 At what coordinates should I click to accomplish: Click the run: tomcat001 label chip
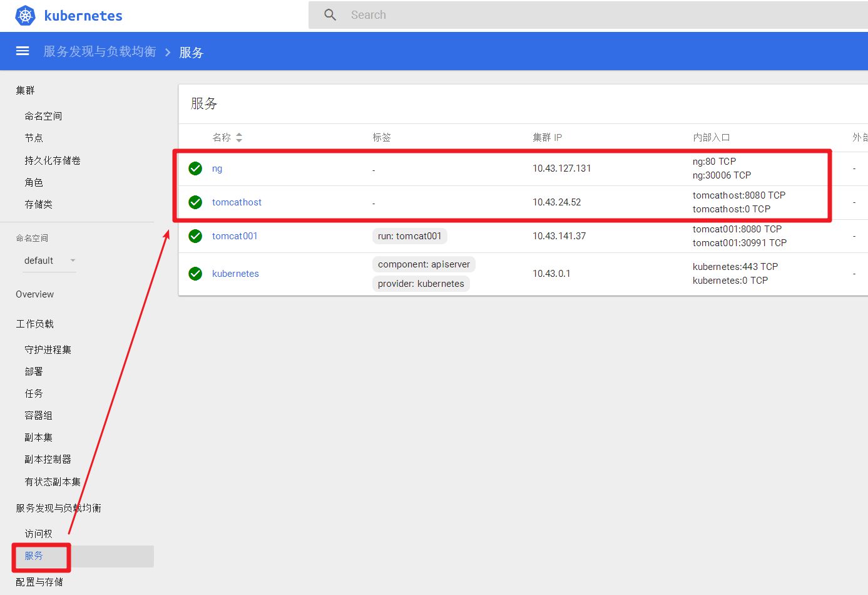tap(410, 236)
